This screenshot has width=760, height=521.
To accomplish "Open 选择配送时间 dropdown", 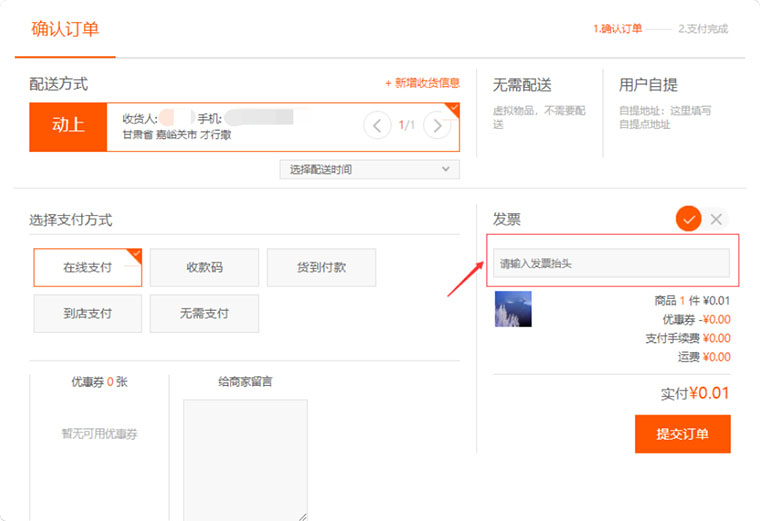I will (x=369, y=170).
